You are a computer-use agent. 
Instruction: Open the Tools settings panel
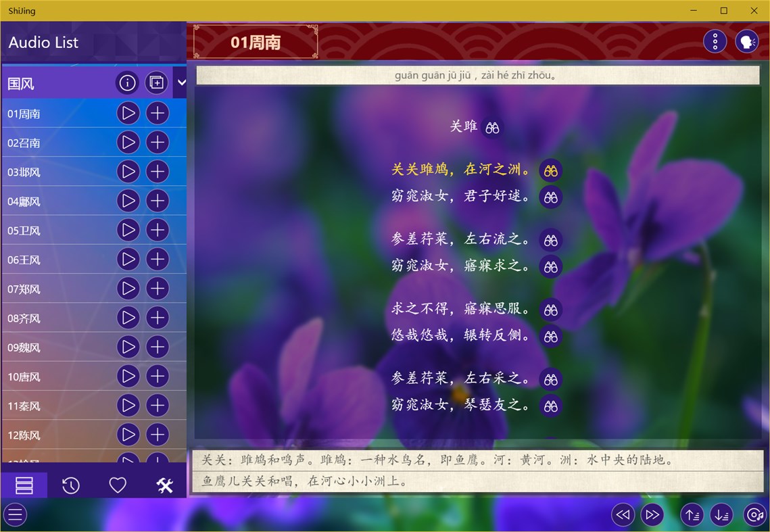(166, 485)
